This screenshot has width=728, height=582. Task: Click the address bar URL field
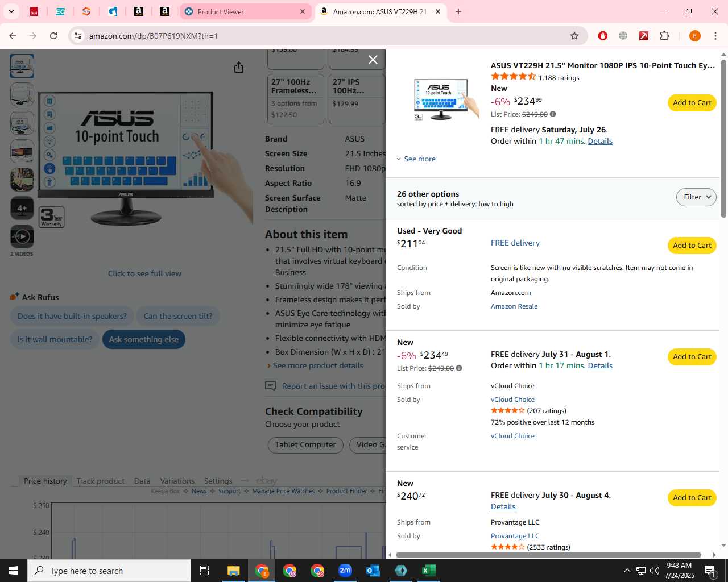coord(327,36)
